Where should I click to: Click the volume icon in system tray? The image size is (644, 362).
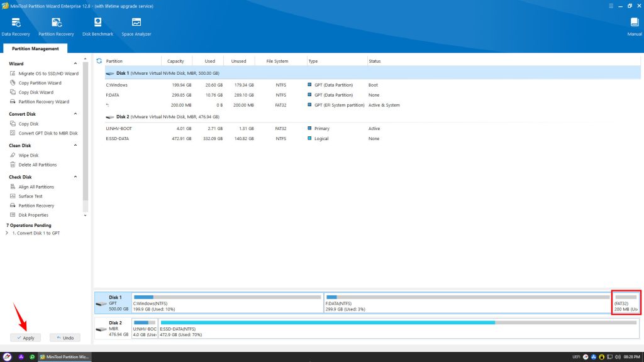coord(618,357)
